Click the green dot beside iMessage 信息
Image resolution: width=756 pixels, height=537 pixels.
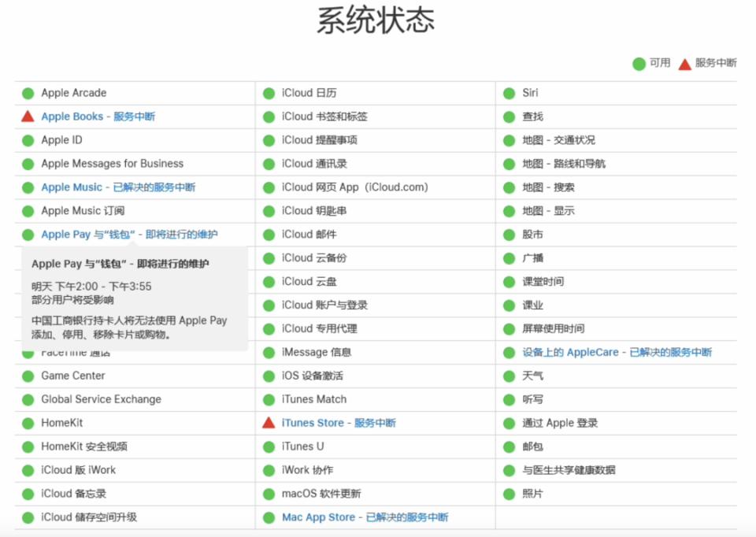point(269,353)
